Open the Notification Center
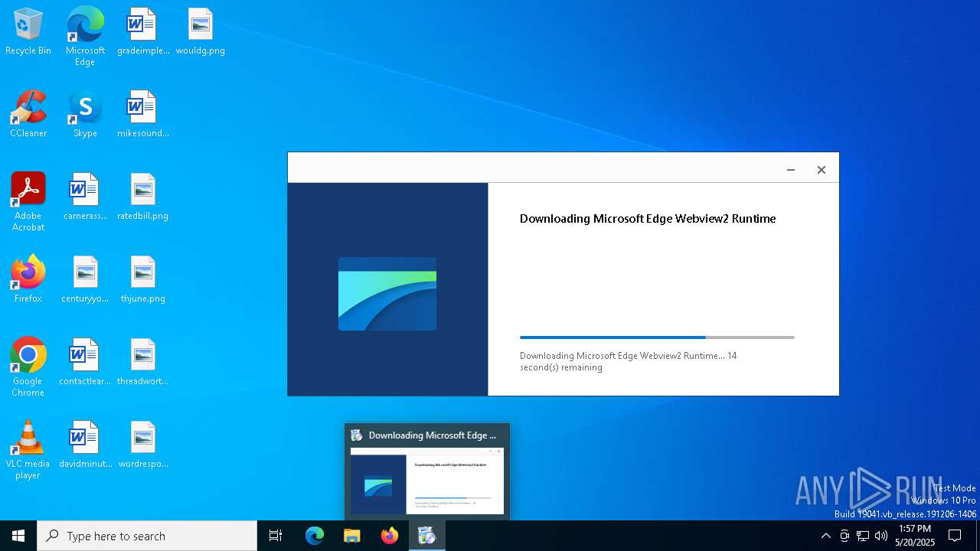980x551 pixels. coord(955,536)
